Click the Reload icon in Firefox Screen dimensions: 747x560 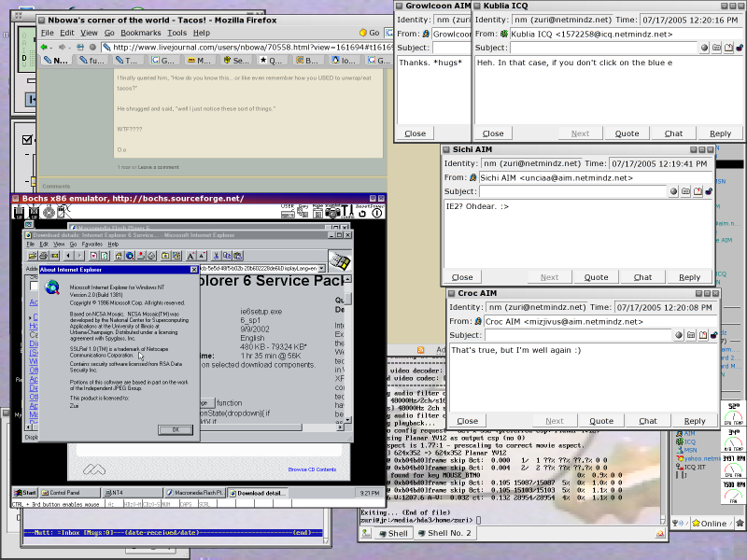point(80,47)
